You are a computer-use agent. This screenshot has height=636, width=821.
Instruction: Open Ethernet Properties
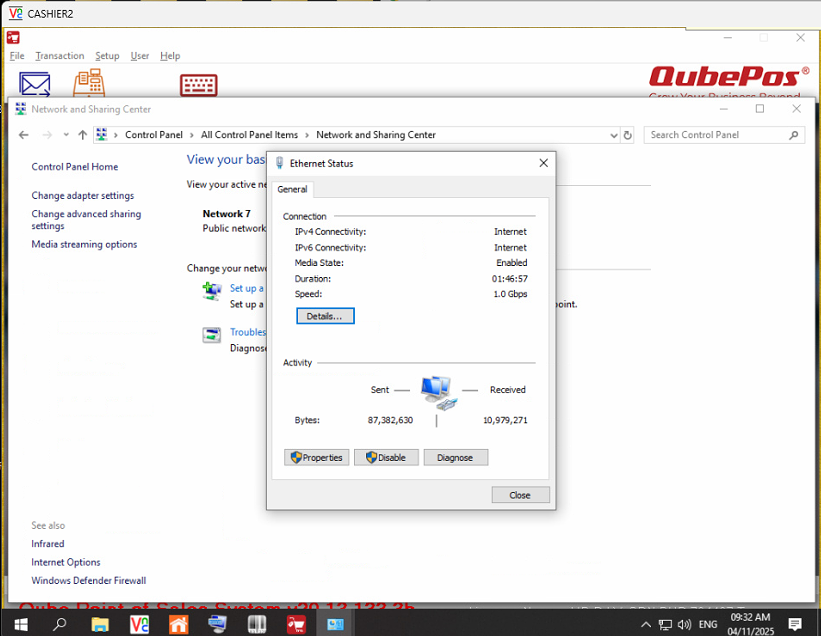point(316,458)
